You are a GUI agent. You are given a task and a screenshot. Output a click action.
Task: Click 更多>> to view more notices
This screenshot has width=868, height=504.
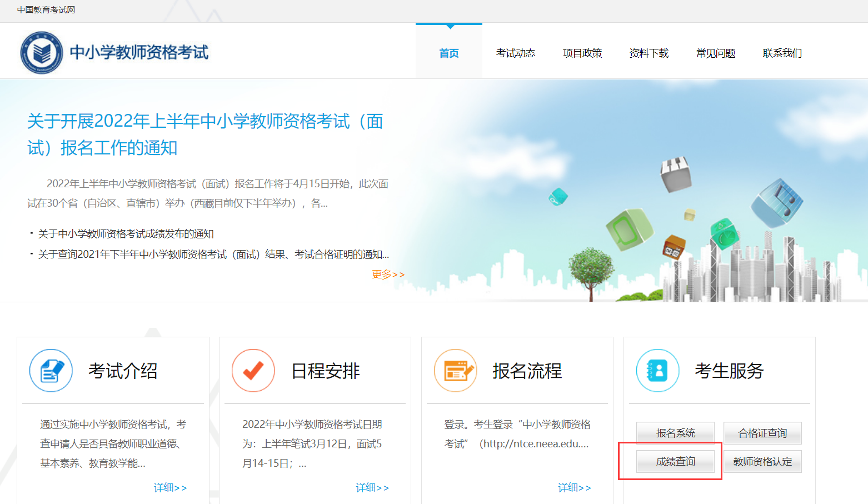coord(388,275)
